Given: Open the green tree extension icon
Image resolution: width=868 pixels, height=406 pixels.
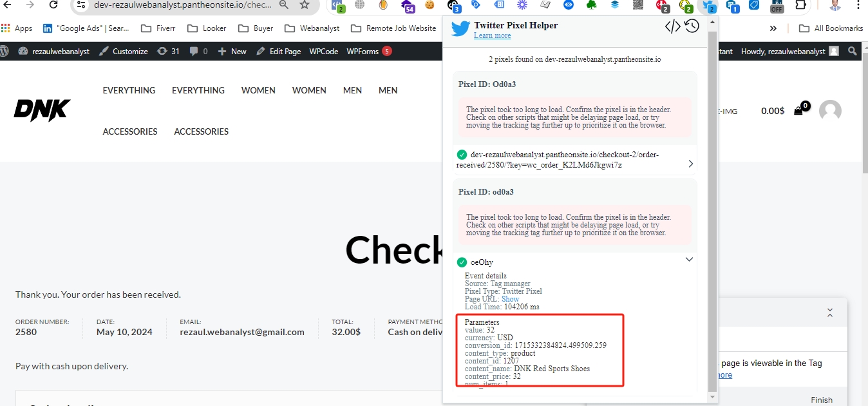Looking at the screenshot, I should [x=591, y=5].
